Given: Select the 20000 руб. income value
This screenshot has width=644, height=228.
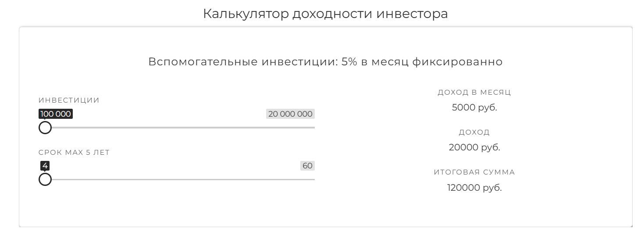Looking at the screenshot, I should (x=474, y=147).
